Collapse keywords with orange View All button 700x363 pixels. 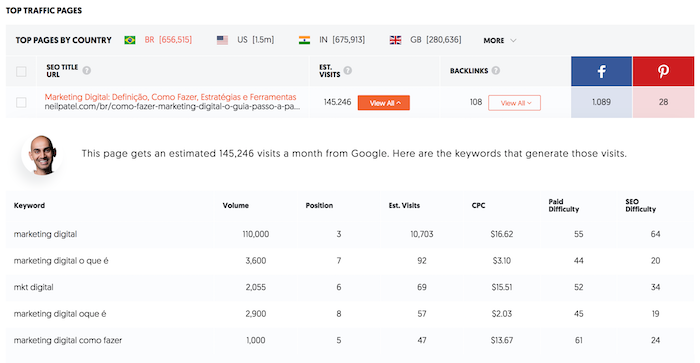pyautogui.click(x=384, y=103)
